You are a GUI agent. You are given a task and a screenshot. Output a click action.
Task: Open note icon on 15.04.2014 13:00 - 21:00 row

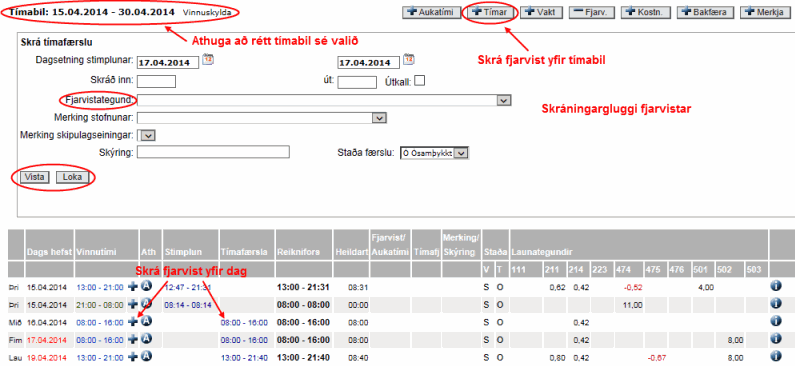tap(146, 286)
